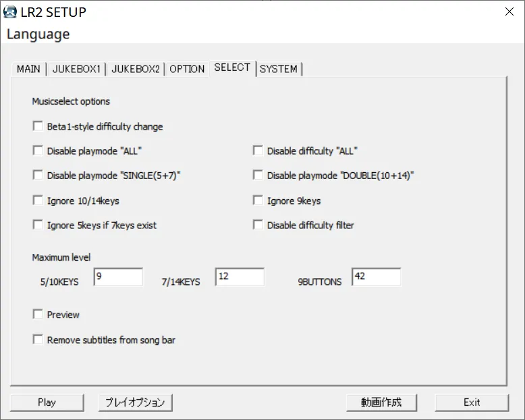
Task: Open プレイオプション button
Action: click(135, 402)
